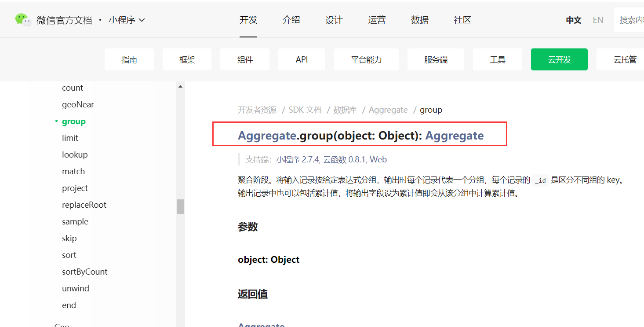
Task: Select the 开发 top navigation tab
Action: [x=248, y=20]
